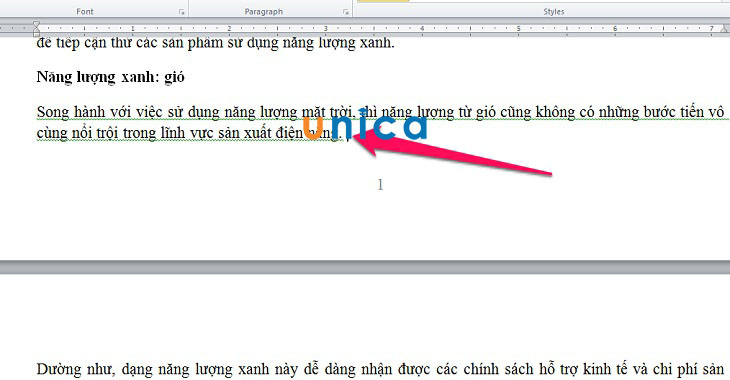Click the Paragraph group label
730x380 pixels.
[264, 12]
